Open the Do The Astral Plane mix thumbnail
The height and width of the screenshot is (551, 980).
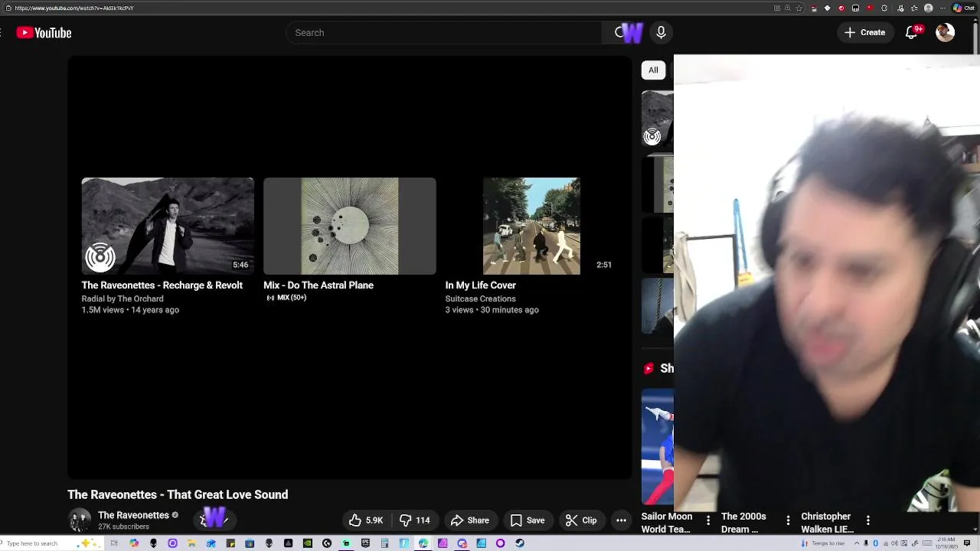click(x=350, y=226)
